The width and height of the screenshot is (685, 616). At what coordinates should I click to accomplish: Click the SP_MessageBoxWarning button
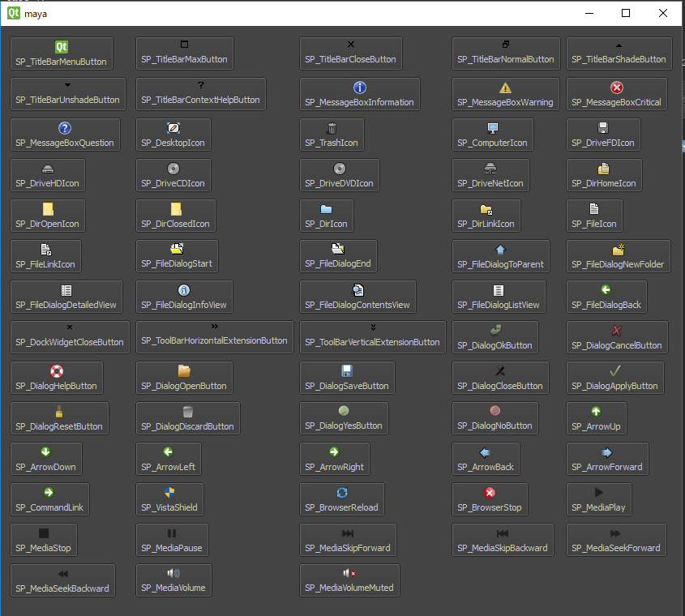505,94
